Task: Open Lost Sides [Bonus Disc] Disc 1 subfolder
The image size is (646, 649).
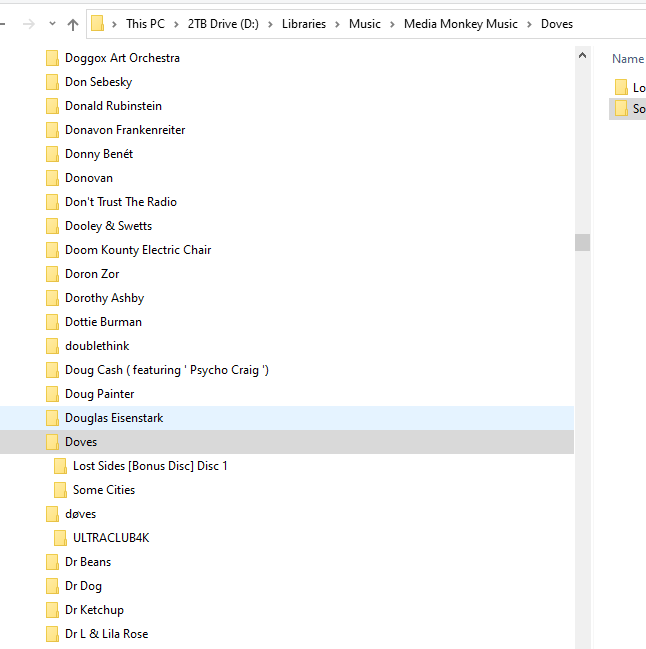Action: click(x=150, y=466)
